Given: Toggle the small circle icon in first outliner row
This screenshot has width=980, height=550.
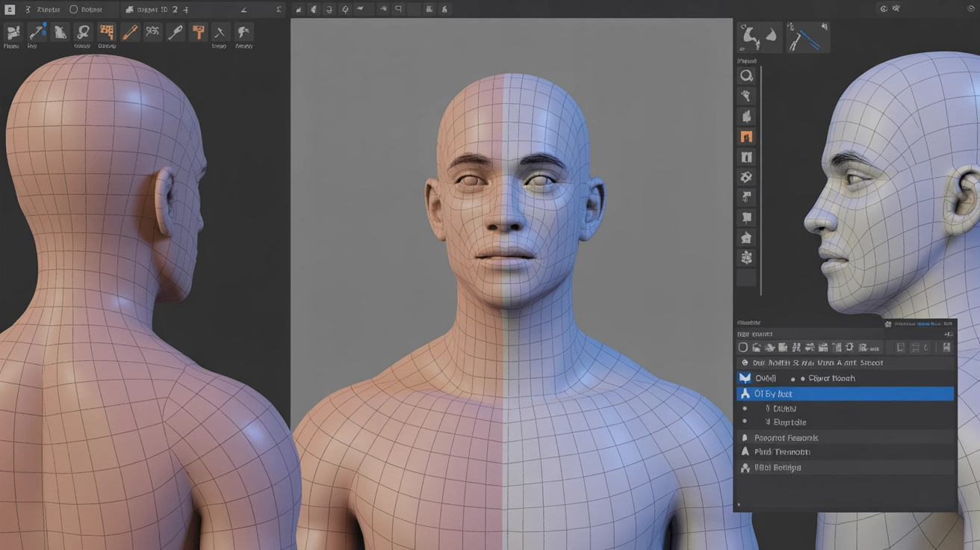Looking at the screenshot, I should point(745,363).
